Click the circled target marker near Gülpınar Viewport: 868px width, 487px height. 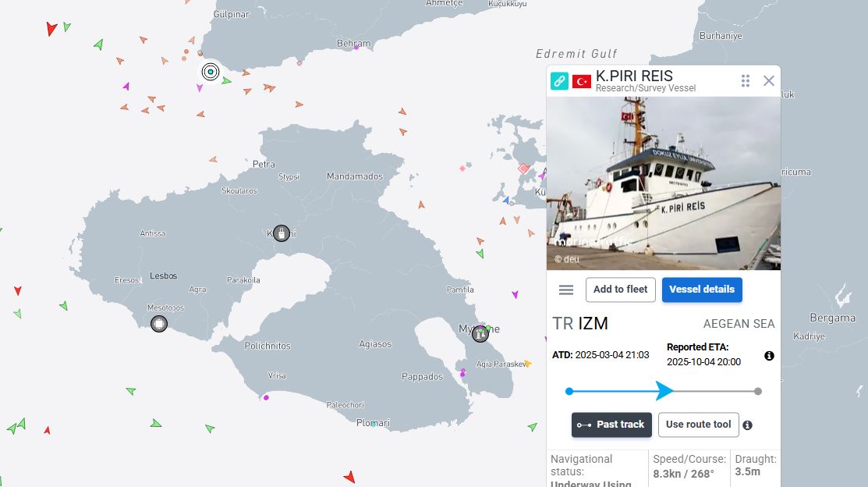pyautogui.click(x=210, y=72)
